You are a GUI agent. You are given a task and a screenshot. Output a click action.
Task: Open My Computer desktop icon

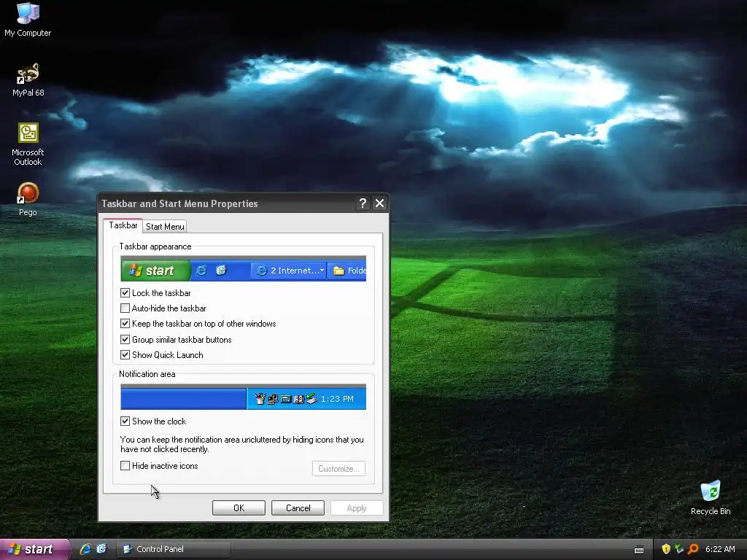coord(28,20)
